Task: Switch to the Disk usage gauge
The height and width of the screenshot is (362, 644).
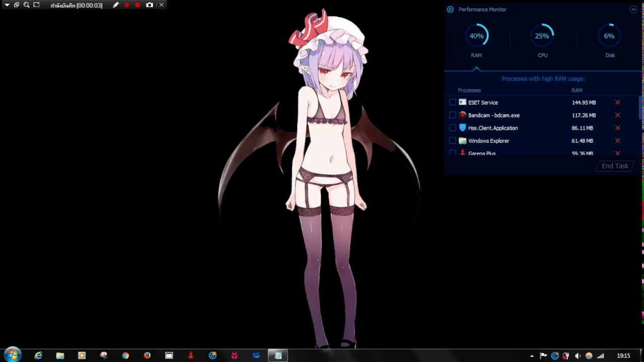Action: pos(610,36)
